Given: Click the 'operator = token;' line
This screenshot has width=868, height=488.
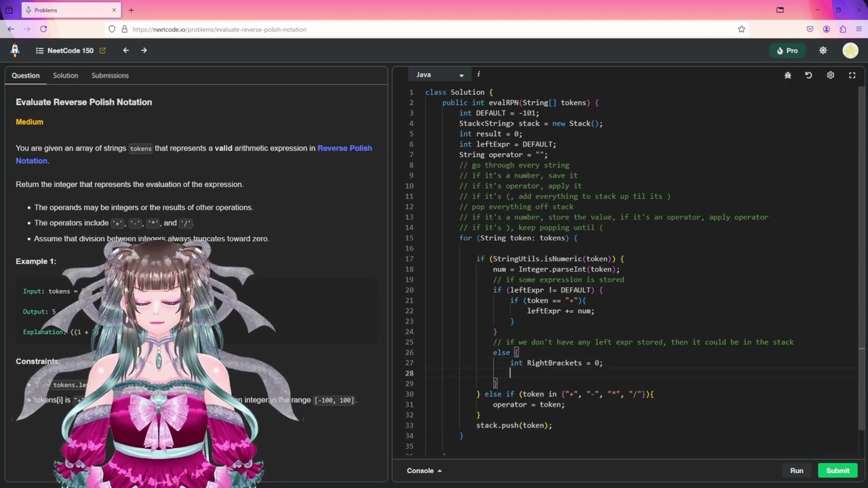Looking at the screenshot, I should click(528, 405).
